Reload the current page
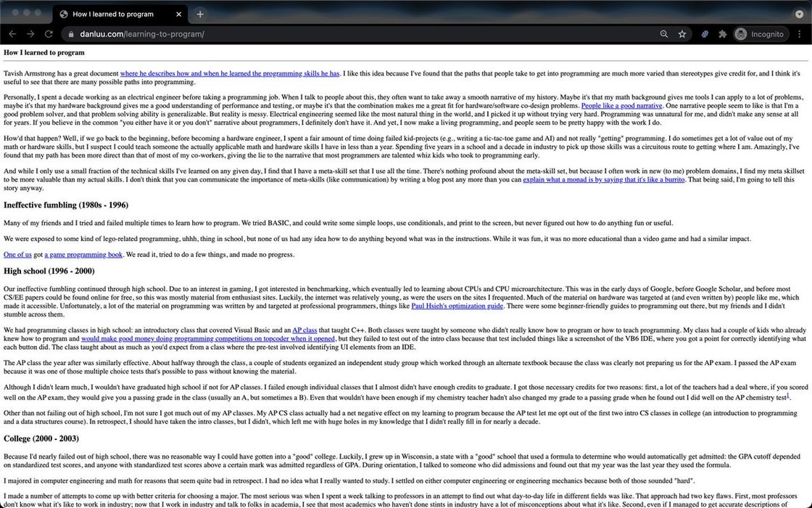Viewport: 812px width, 508px height. [49, 34]
